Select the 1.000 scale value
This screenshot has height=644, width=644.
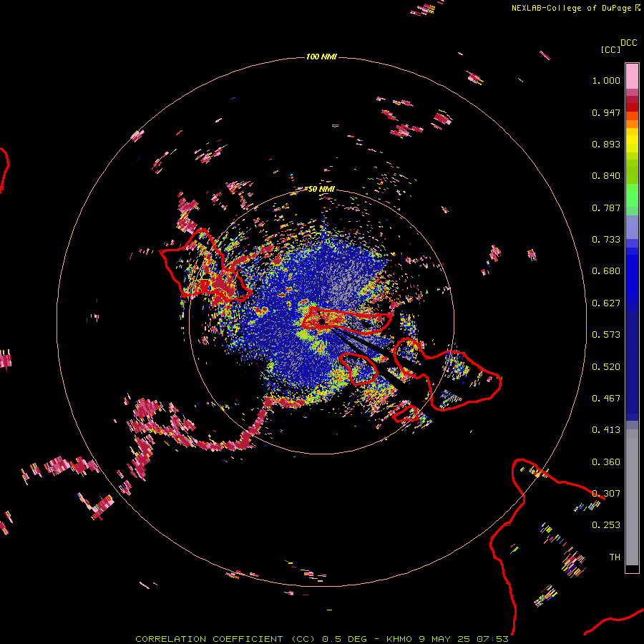606,80
